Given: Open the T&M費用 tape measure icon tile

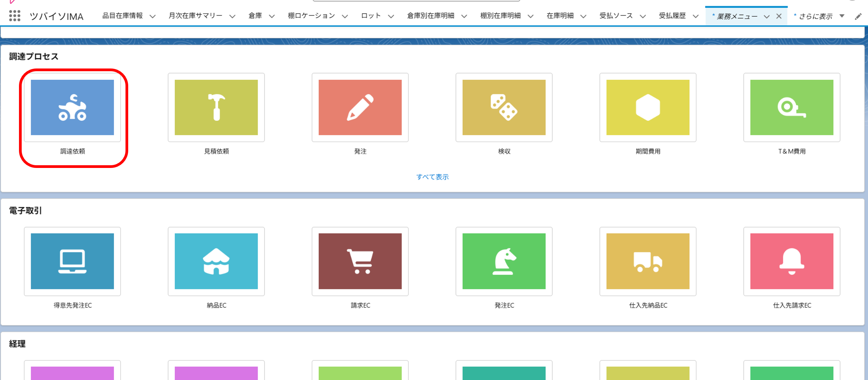Looking at the screenshot, I should pos(792,107).
